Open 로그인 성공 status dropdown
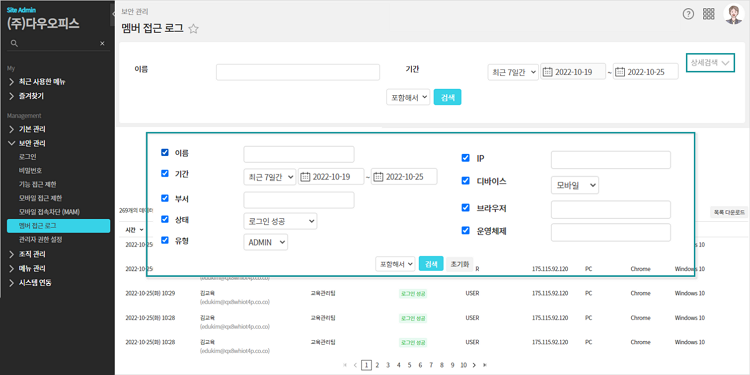The height and width of the screenshot is (375, 750). [x=280, y=221]
